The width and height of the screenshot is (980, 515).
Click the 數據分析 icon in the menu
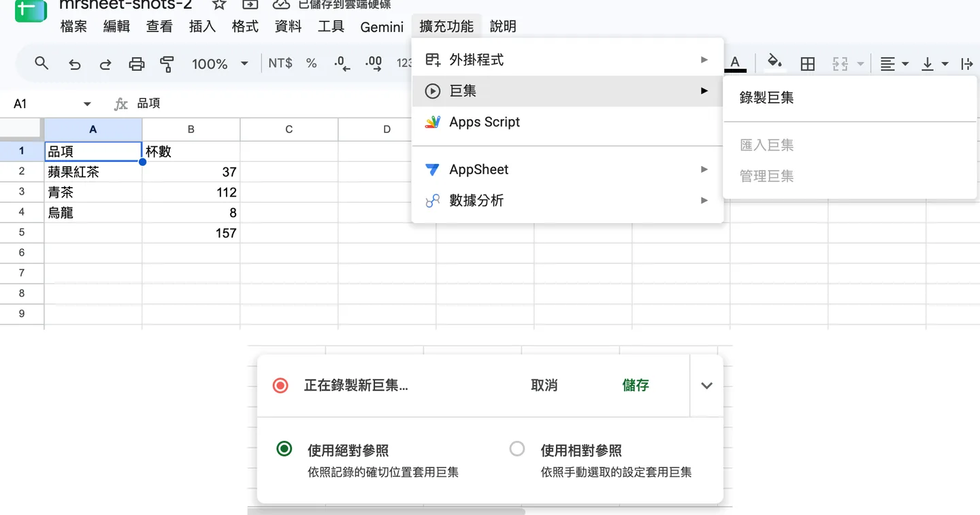(432, 201)
